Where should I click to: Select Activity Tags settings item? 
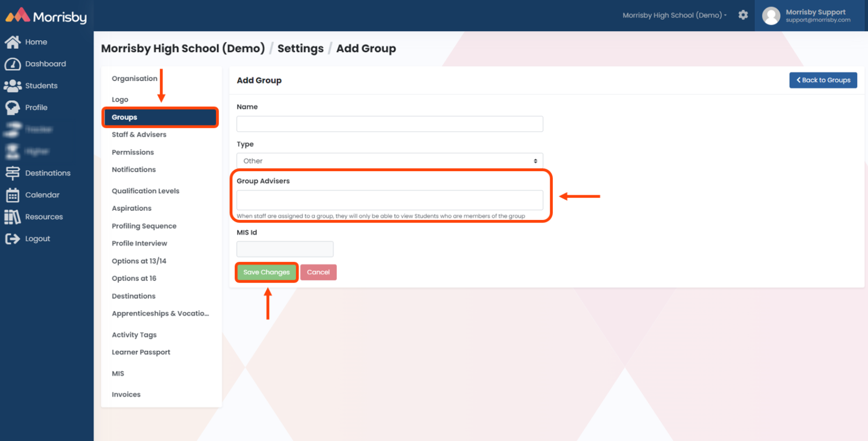[x=134, y=335]
